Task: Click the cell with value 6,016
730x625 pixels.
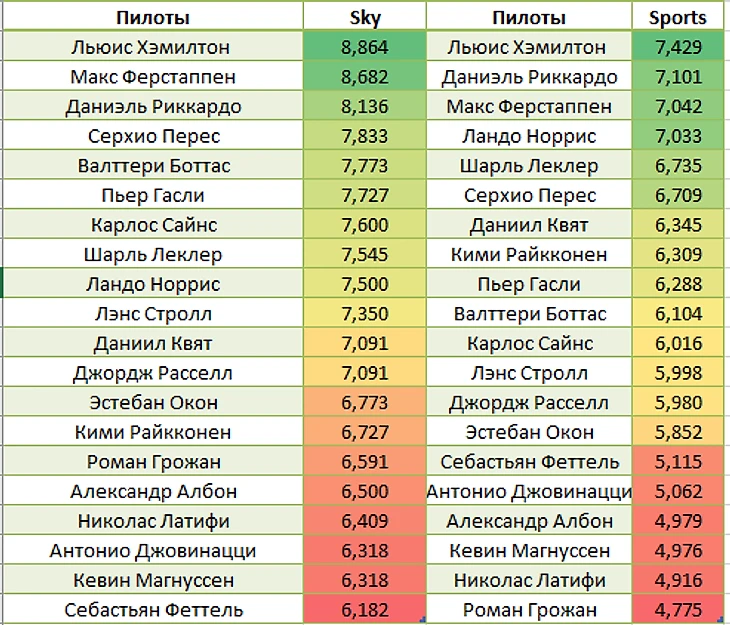Action: pos(678,343)
